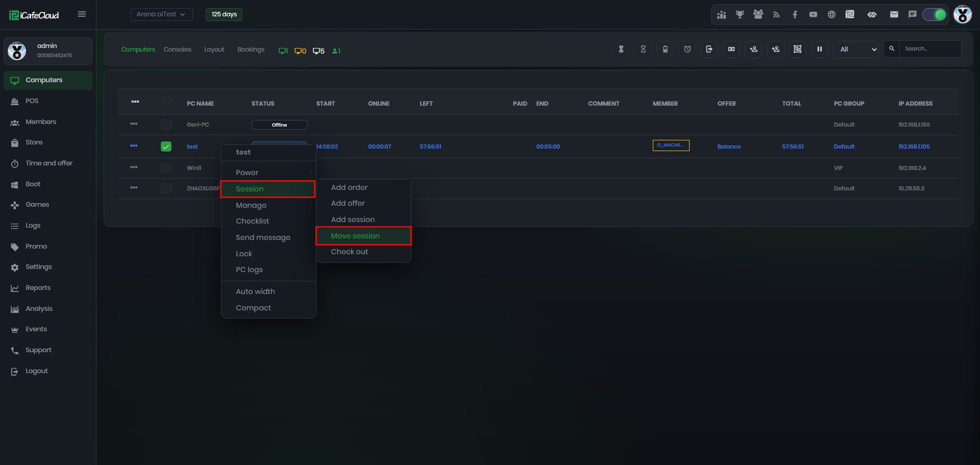Open the mail envelope icon
980x465 pixels.
point(894,15)
